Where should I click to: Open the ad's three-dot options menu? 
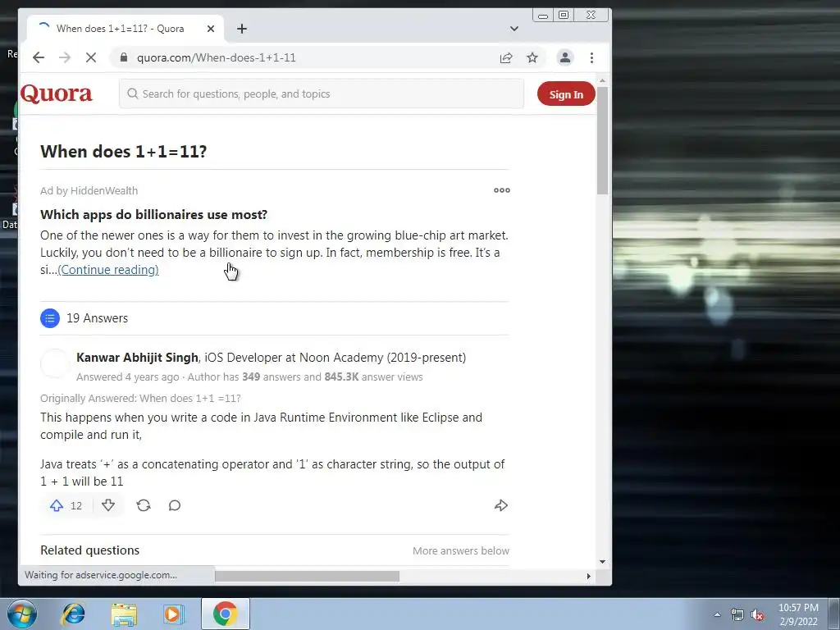pos(501,190)
